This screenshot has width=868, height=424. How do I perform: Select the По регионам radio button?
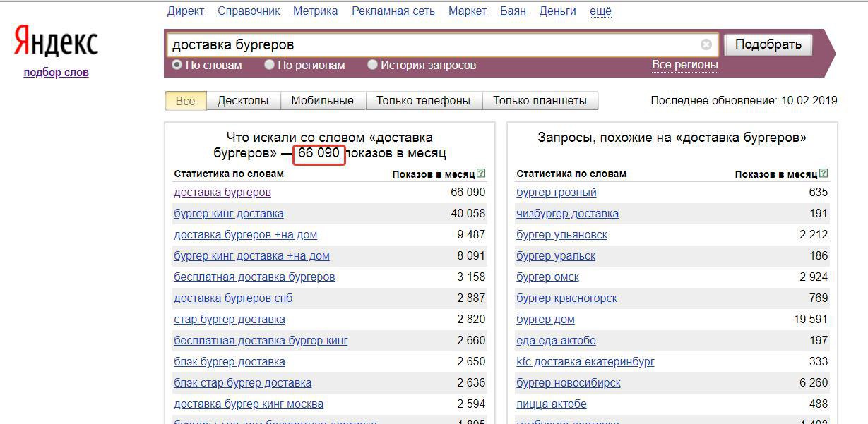point(269,65)
